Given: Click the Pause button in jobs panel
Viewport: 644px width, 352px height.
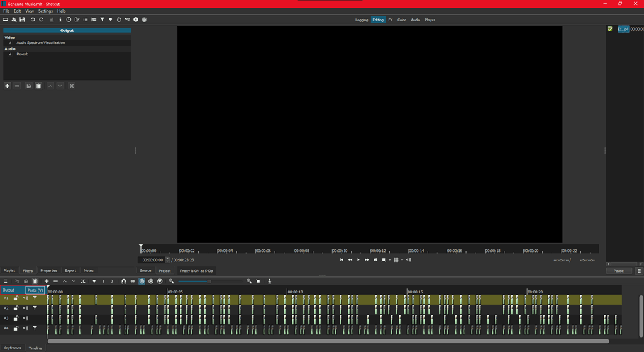Looking at the screenshot, I should (619, 271).
